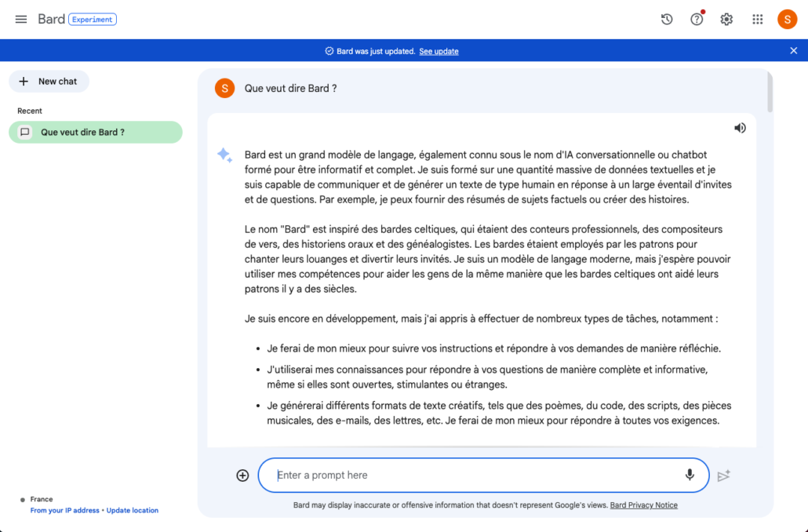Screen dimensions: 808x532
Task: Listen to response with speaker icon
Action: click(740, 128)
